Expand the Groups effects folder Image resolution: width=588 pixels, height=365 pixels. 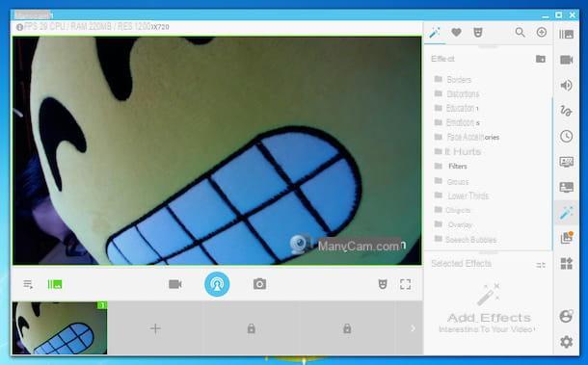point(451,181)
